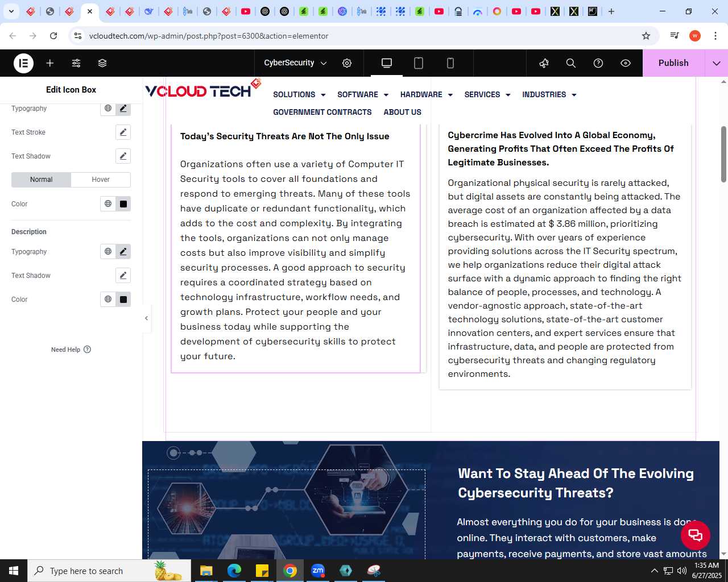Edit Description Typography pencil icon
728x582 pixels.
pos(123,252)
